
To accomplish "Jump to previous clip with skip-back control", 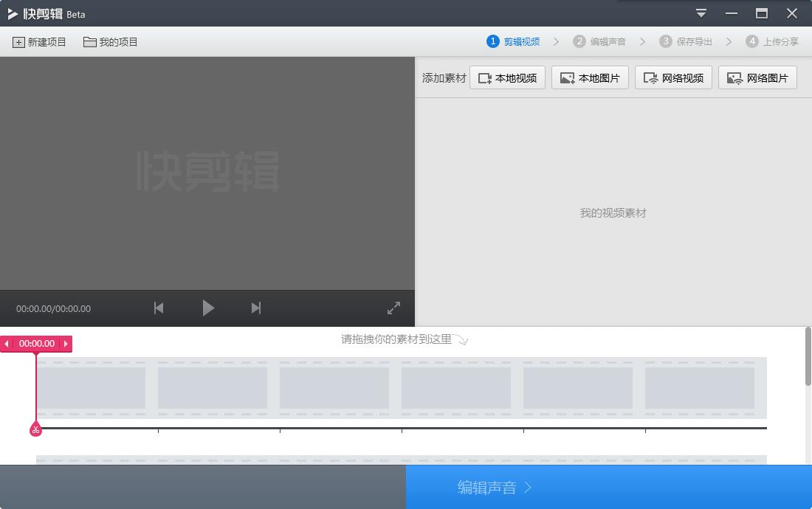I will (x=158, y=308).
